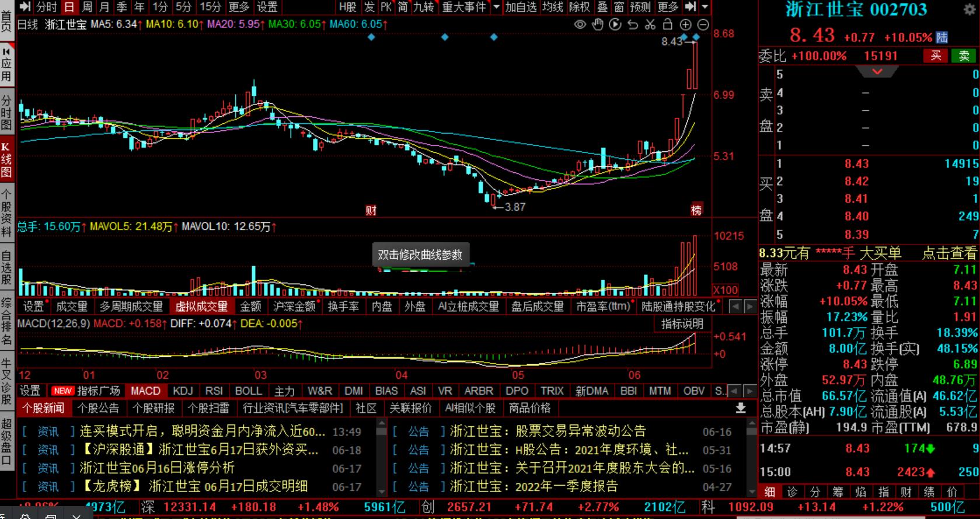The width and height of the screenshot is (980, 519).
Task: Toggle 均线 moving averages display
Action: tap(552, 7)
